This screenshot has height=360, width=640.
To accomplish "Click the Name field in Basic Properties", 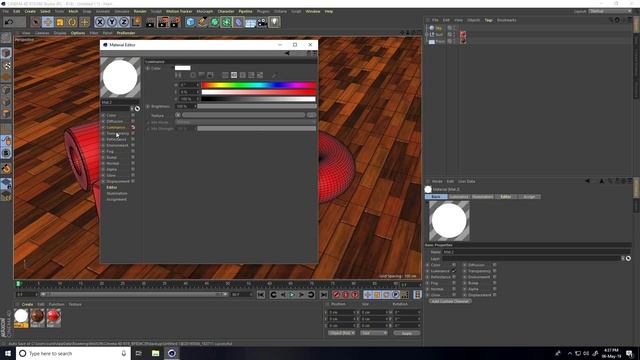I will point(537,252).
